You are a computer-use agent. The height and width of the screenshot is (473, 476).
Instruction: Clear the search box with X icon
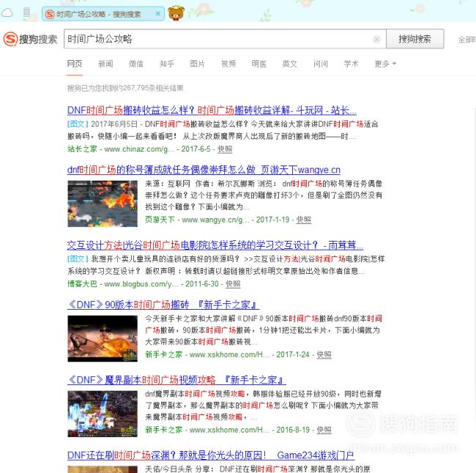point(376,39)
